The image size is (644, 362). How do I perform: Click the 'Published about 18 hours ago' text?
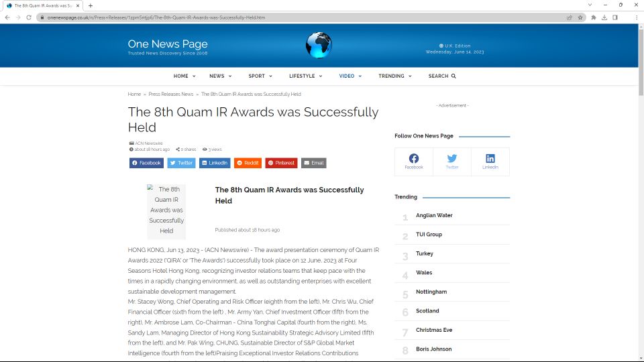[x=248, y=230]
